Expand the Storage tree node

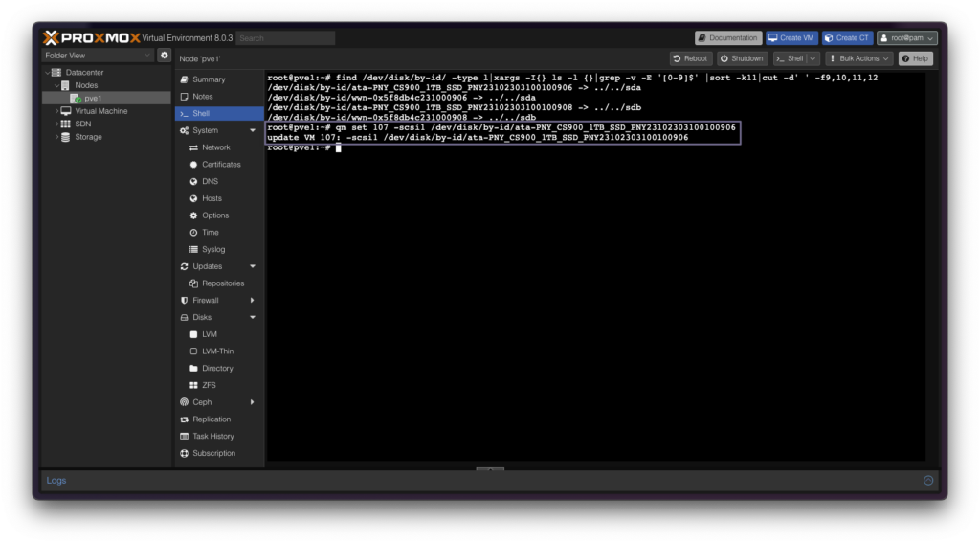56,137
